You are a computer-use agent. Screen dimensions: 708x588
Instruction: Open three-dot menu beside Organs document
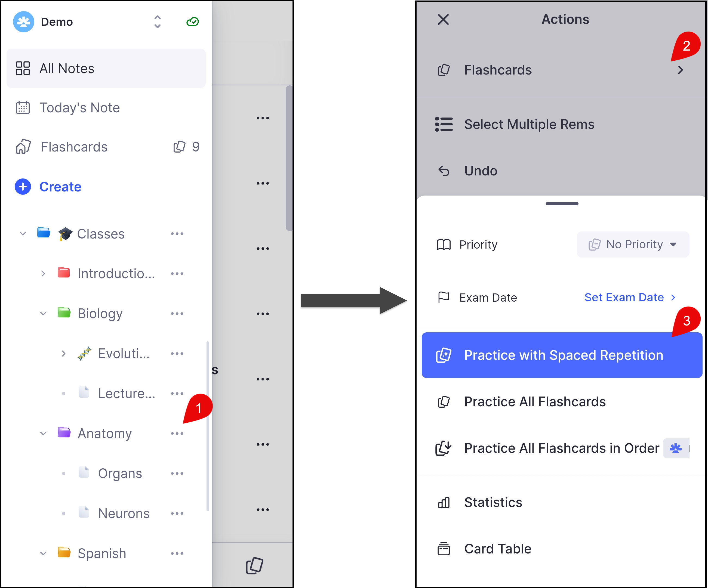click(177, 474)
